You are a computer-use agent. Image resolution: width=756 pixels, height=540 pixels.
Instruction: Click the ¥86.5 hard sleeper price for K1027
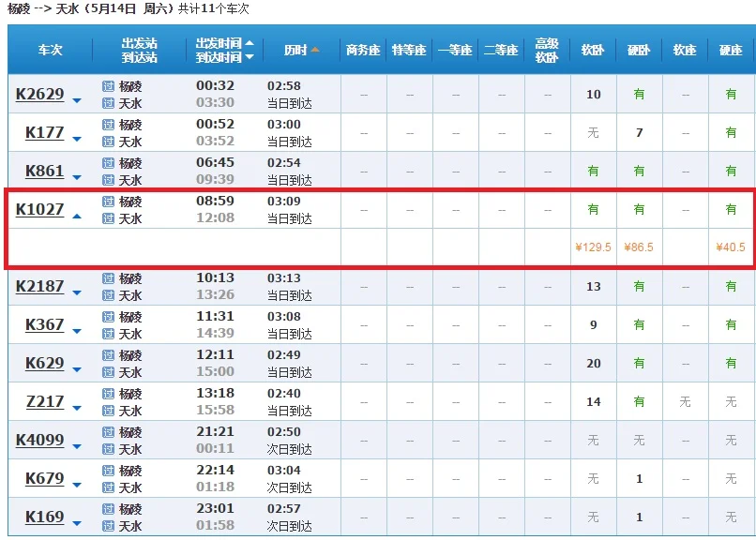pyautogui.click(x=638, y=247)
